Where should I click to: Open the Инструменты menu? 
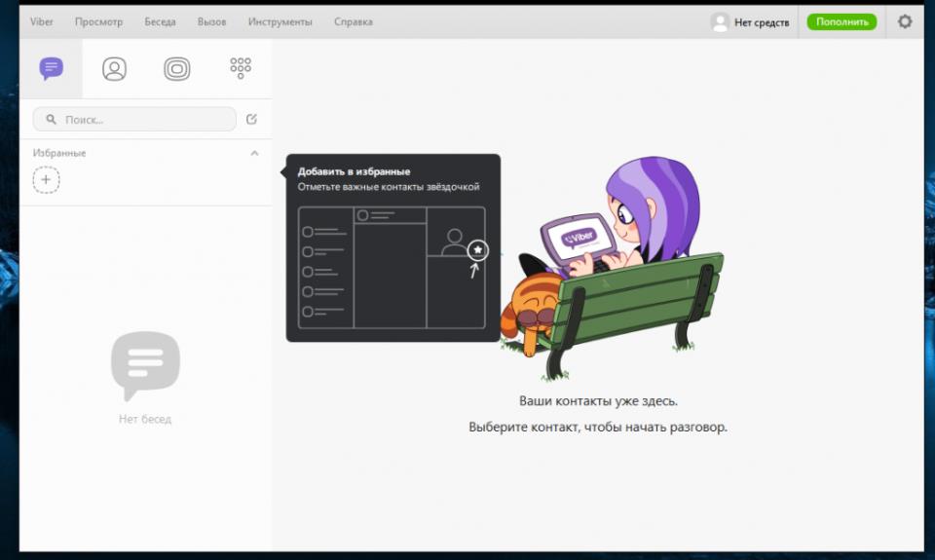coord(280,21)
